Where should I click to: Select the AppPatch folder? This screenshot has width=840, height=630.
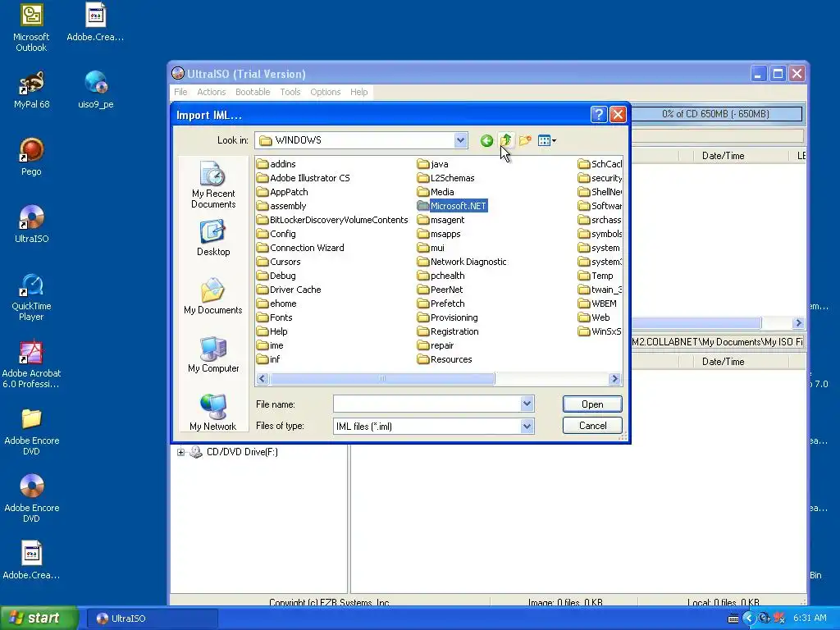point(282,192)
